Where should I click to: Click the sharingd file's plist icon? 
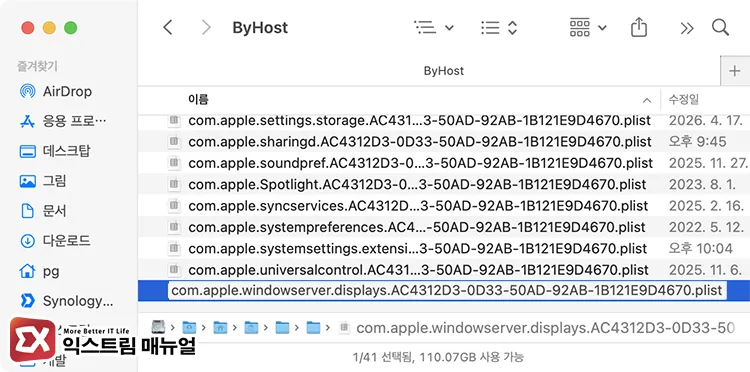[x=175, y=142]
